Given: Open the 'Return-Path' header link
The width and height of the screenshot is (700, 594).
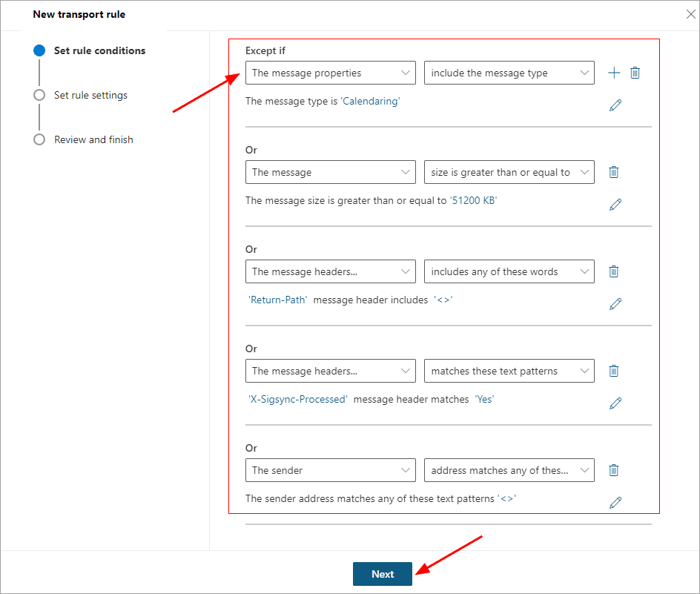Looking at the screenshot, I should coord(277,300).
